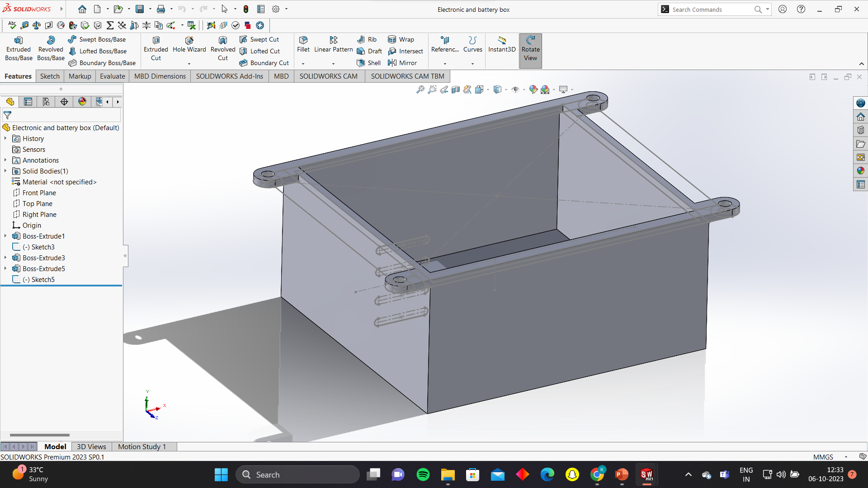Viewport: 868px width, 488px height.
Task: Activate Zoom to Fit in the view toolbar
Action: 420,89
